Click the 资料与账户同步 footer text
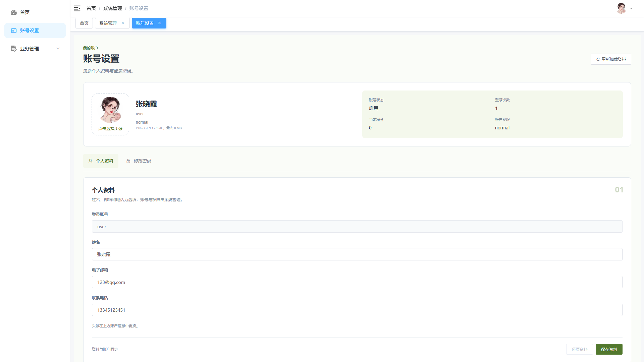Screen dimensions: 644x362 coord(105,349)
